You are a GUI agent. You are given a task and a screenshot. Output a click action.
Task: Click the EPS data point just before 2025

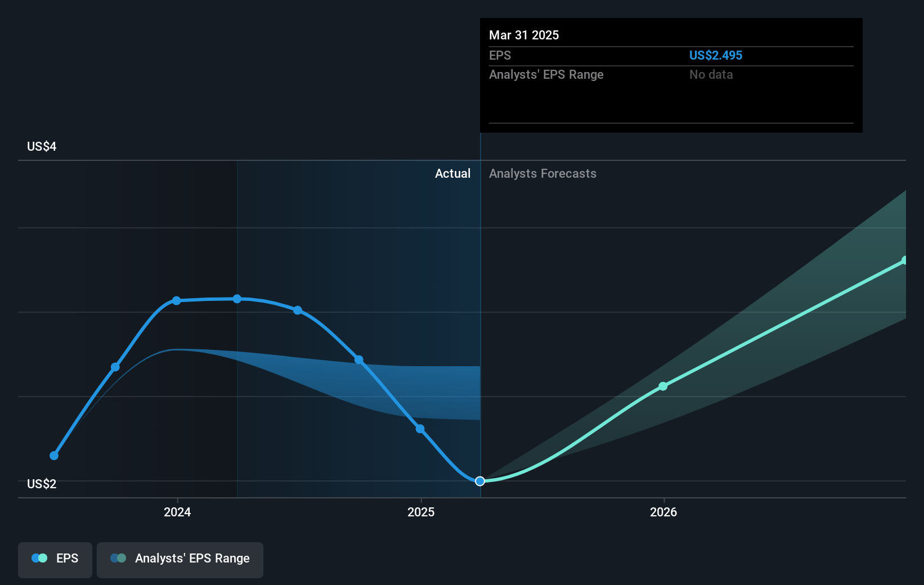[420, 429]
